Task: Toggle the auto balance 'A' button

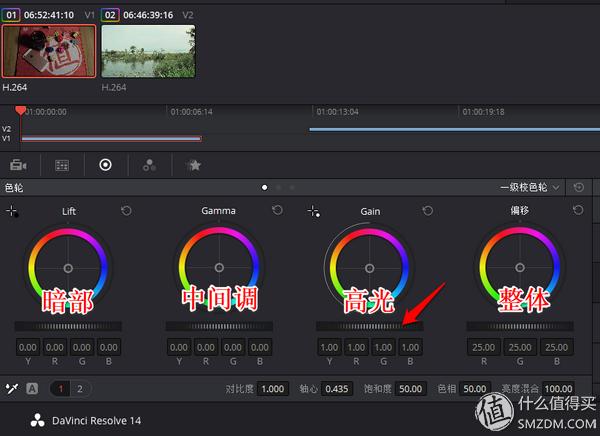Action: click(x=32, y=389)
